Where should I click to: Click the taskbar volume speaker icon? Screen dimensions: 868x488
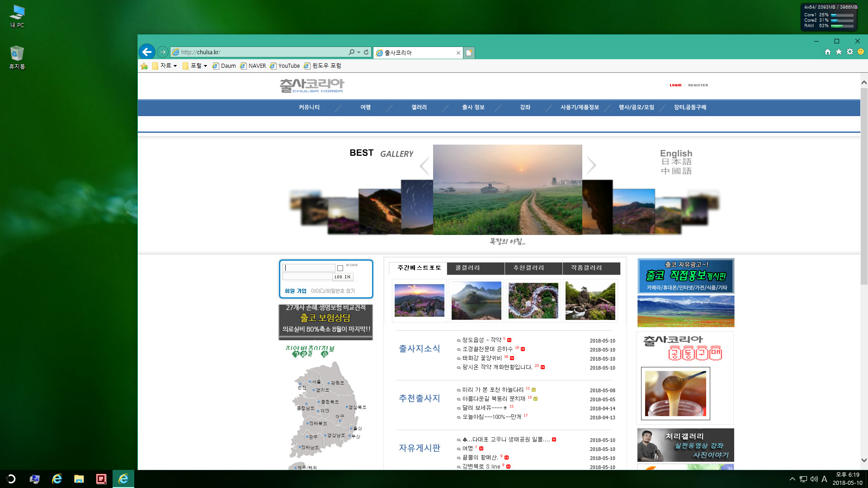(814, 479)
